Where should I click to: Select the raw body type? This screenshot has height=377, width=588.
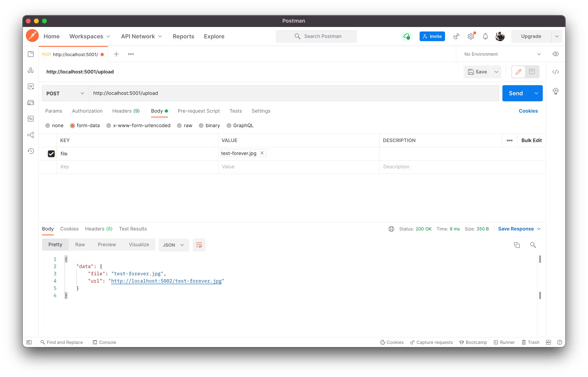click(185, 126)
